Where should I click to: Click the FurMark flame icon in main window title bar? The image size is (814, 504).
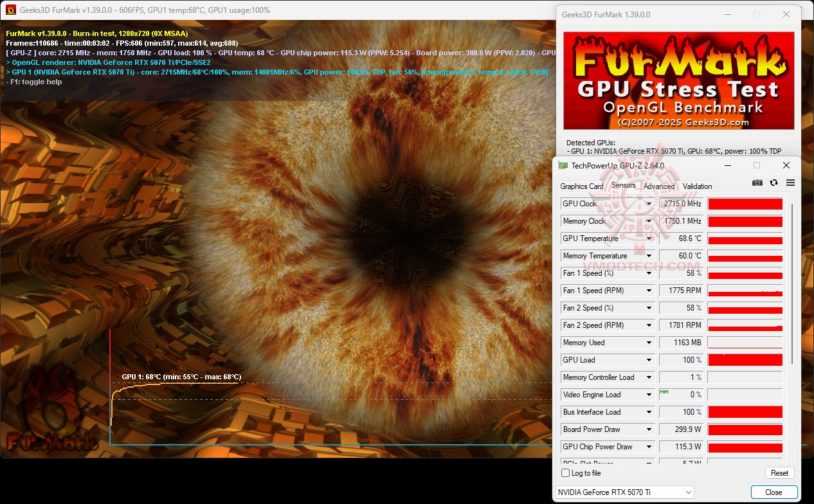[x=11, y=10]
